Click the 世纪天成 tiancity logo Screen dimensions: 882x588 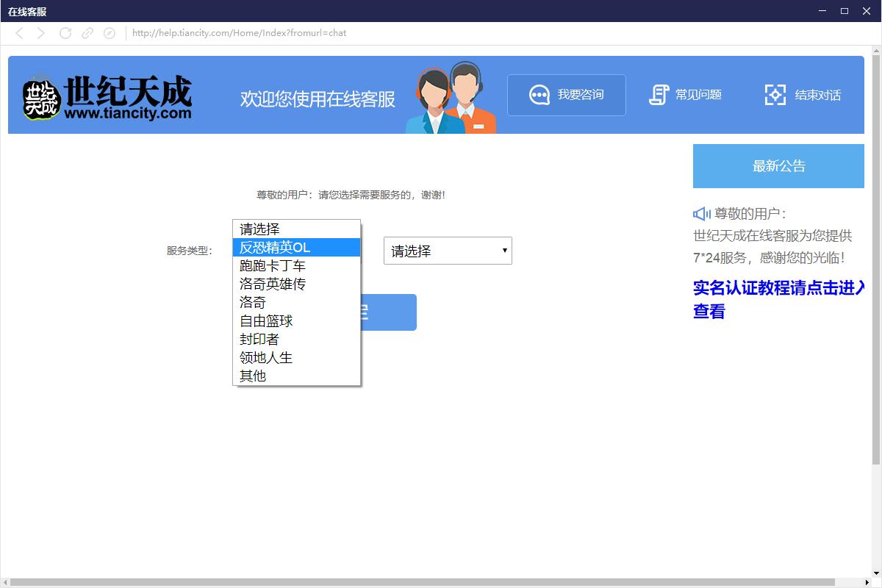click(x=108, y=97)
